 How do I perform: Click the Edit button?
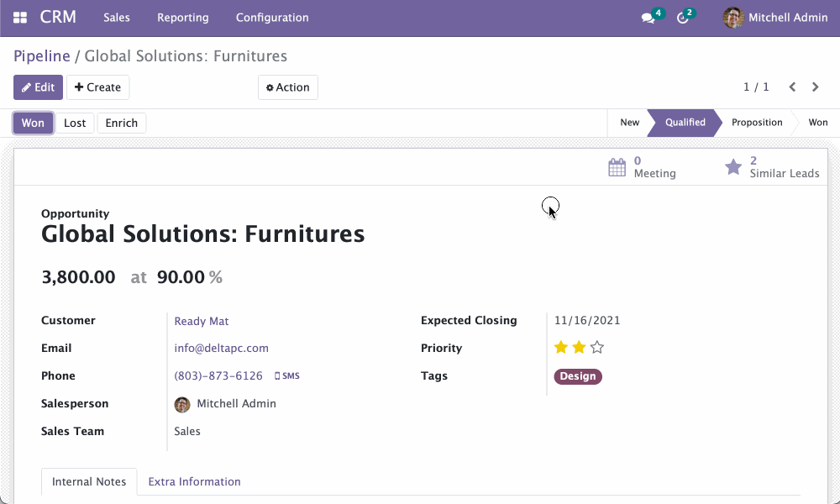[x=38, y=87]
